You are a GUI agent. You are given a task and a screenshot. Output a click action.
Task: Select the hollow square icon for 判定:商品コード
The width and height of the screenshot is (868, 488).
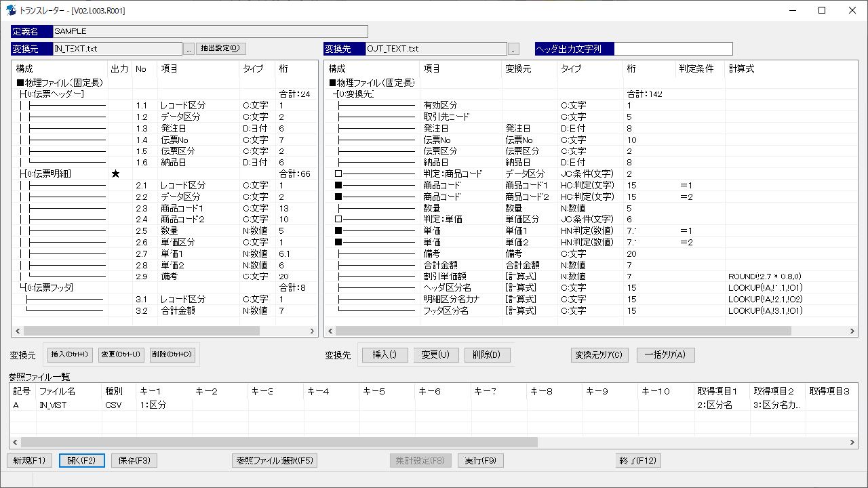338,174
